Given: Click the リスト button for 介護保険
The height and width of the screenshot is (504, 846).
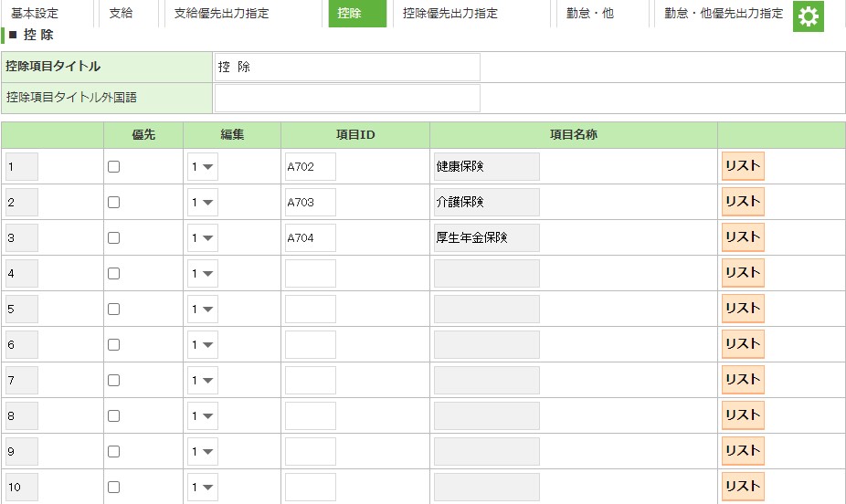Looking at the screenshot, I should (742, 202).
